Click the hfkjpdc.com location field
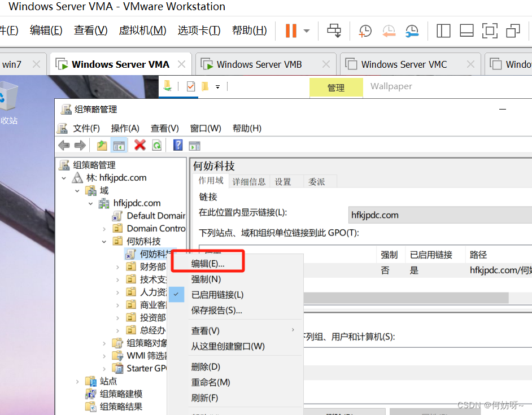The width and height of the screenshot is (532, 415). [439, 215]
